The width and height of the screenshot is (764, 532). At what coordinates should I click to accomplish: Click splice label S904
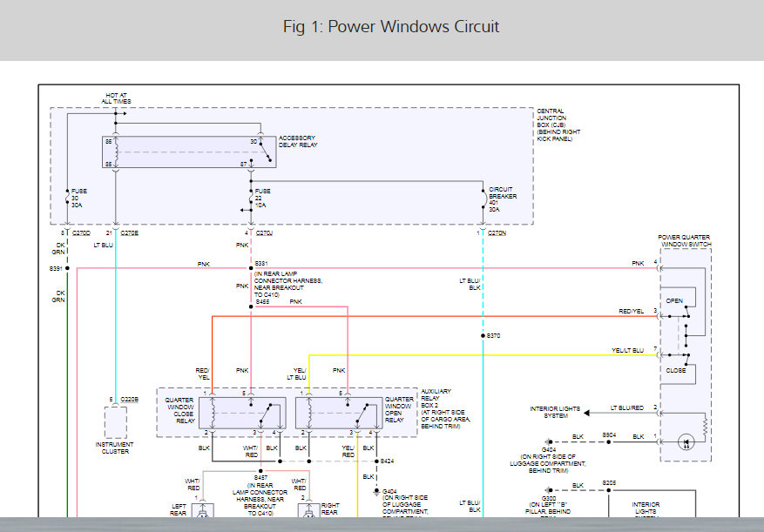point(609,434)
